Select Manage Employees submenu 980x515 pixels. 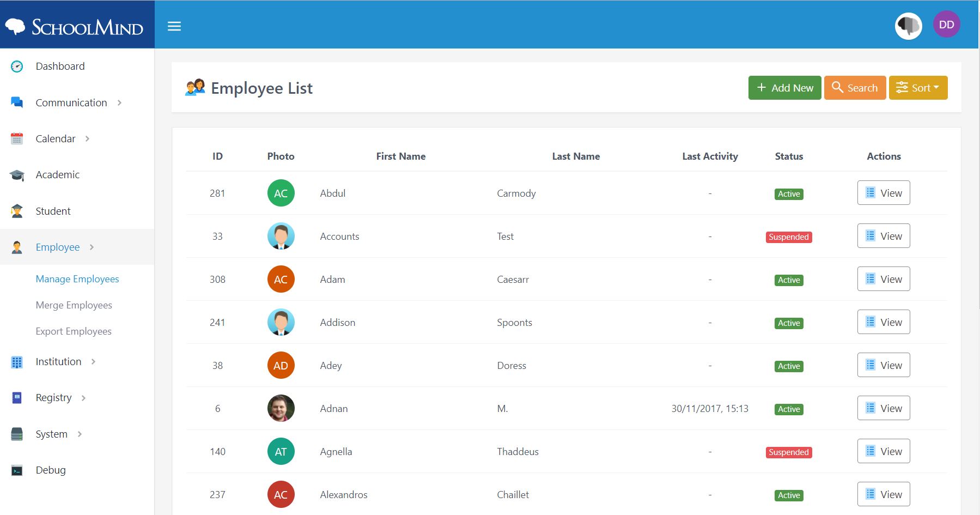coord(77,279)
